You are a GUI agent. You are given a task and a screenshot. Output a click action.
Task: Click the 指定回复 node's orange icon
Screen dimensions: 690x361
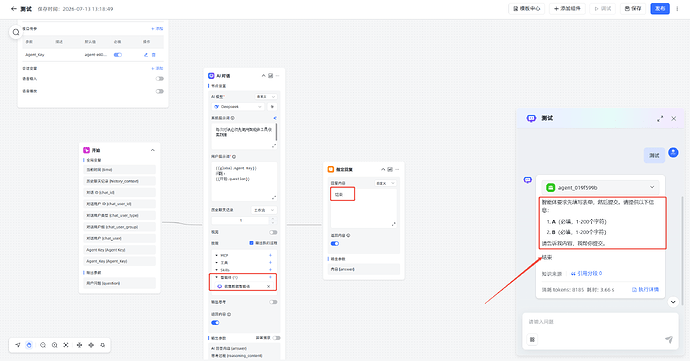pyautogui.click(x=331, y=169)
